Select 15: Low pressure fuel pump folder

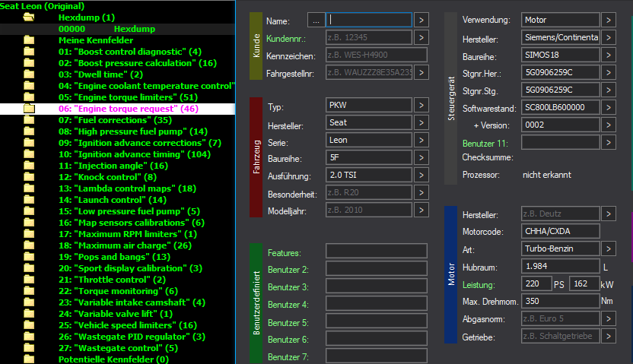pyautogui.click(x=129, y=211)
